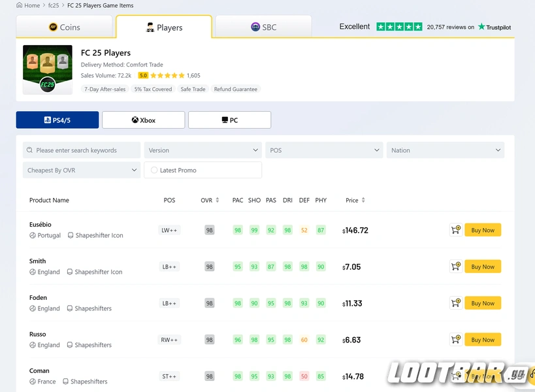Buy Eusébio now
535x392 pixels.
pyautogui.click(x=483, y=230)
